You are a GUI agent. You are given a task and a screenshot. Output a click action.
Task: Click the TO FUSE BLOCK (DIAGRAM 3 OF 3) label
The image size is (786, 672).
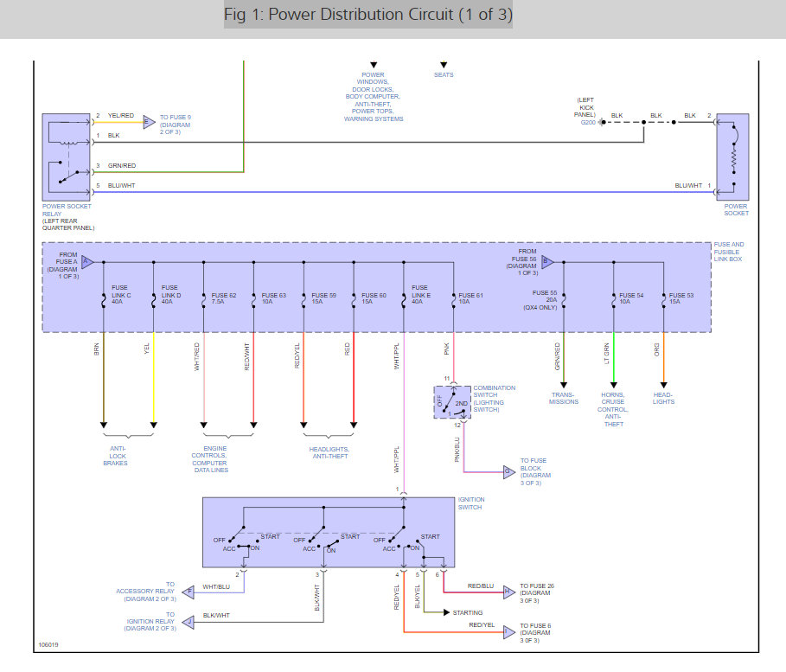tap(535, 471)
